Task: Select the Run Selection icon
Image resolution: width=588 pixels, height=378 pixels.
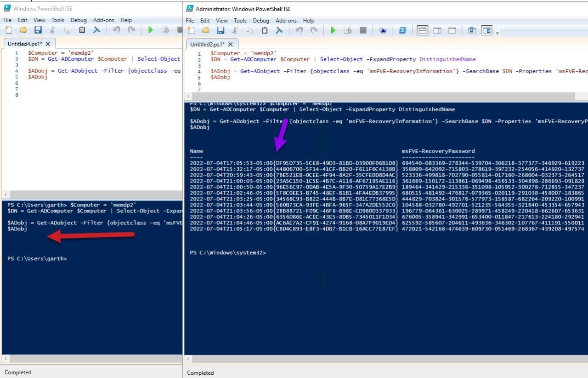Action: (x=347, y=30)
